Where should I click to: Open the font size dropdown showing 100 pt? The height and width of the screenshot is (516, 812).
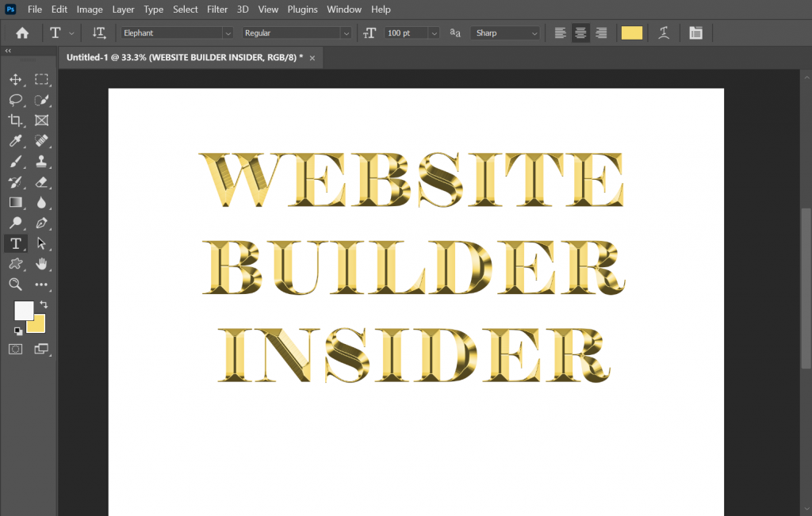432,32
